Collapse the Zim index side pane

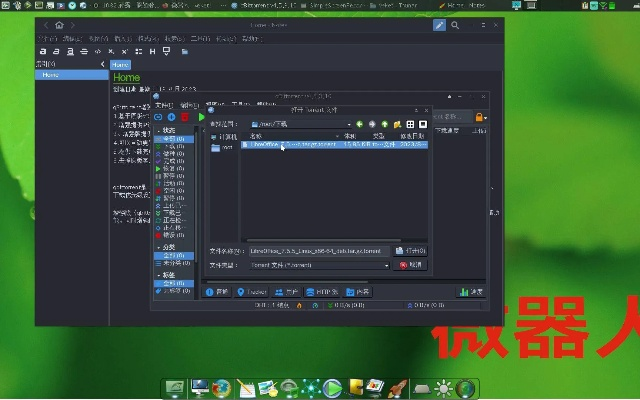click(104, 64)
